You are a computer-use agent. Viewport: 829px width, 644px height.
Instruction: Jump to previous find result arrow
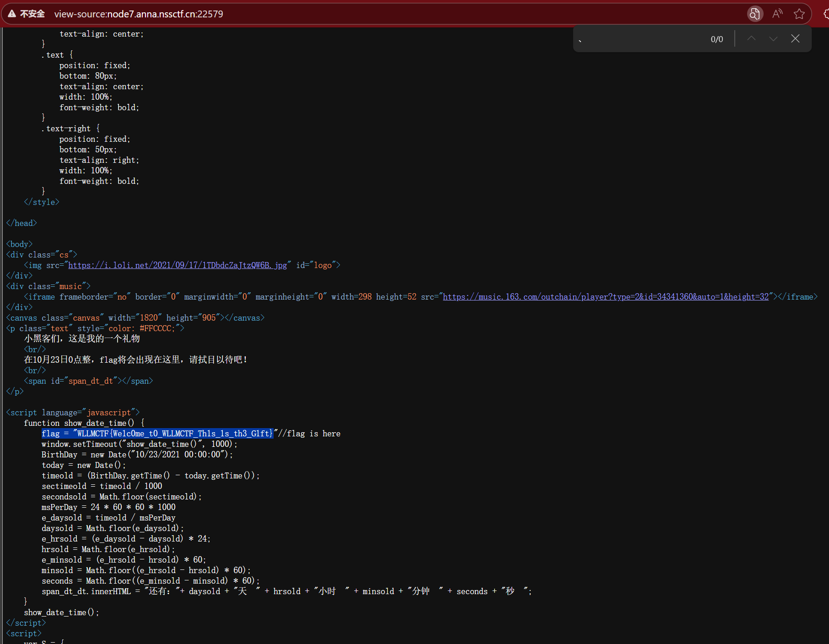coord(751,39)
